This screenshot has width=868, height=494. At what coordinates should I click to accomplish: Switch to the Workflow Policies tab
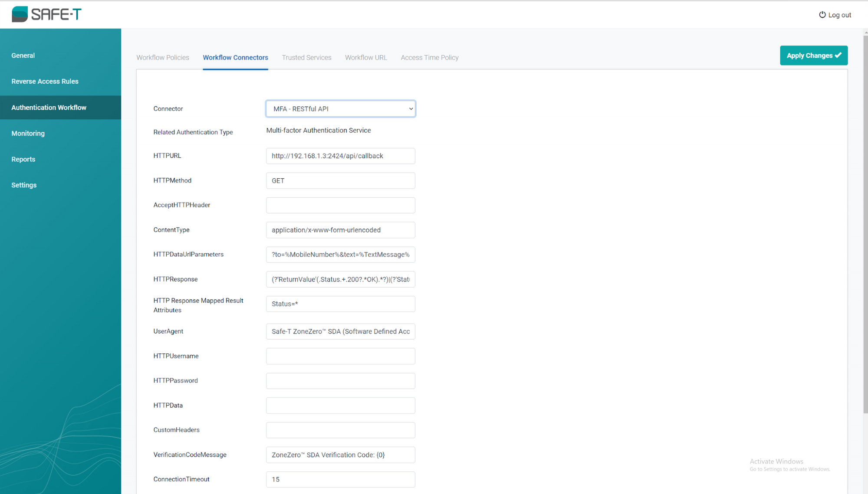click(x=163, y=58)
